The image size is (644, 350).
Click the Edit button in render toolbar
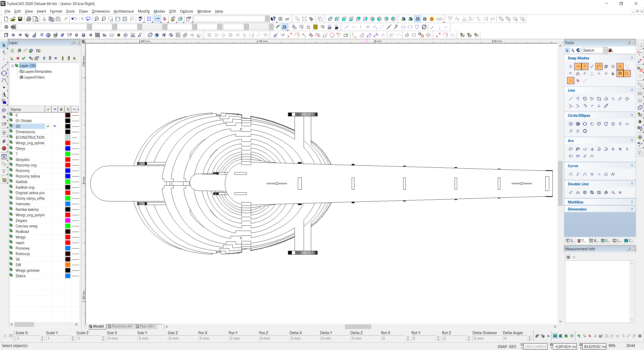coord(439,19)
